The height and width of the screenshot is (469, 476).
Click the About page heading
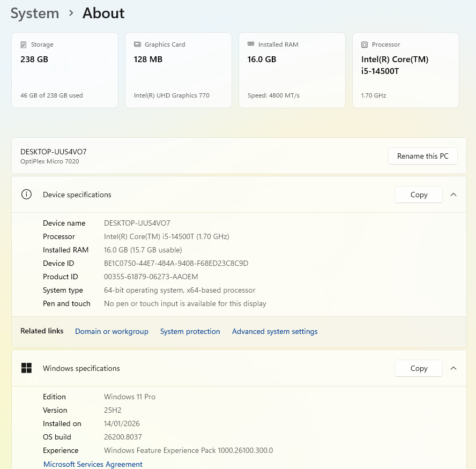click(103, 13)
